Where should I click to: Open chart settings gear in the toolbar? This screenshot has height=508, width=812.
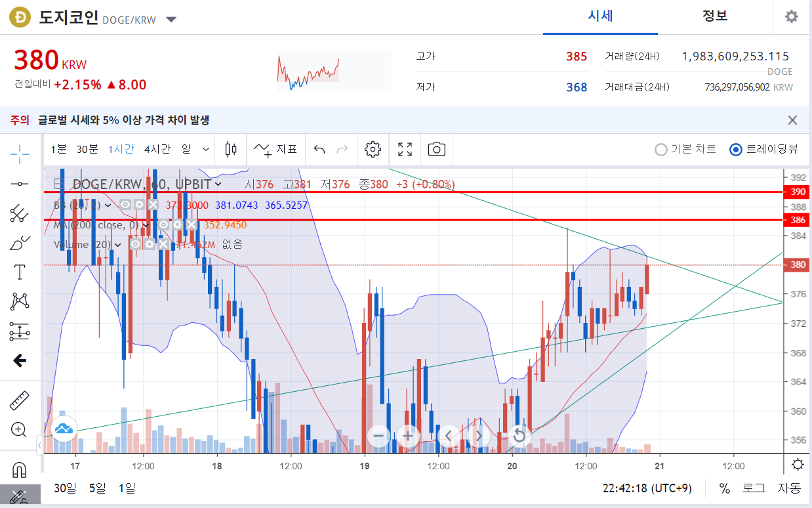[373, 150]
